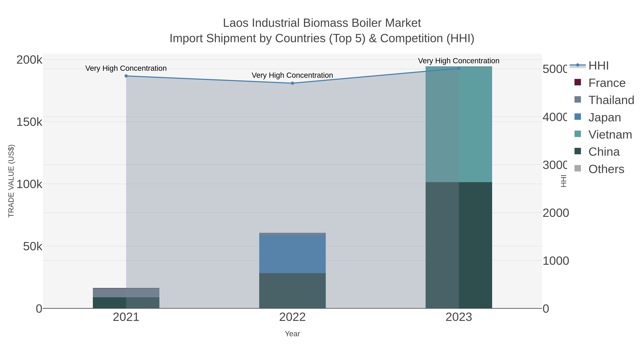Click the 200k y-axis tick label
The height and width of the screenshot is (362, 644).
pos(30,60)
